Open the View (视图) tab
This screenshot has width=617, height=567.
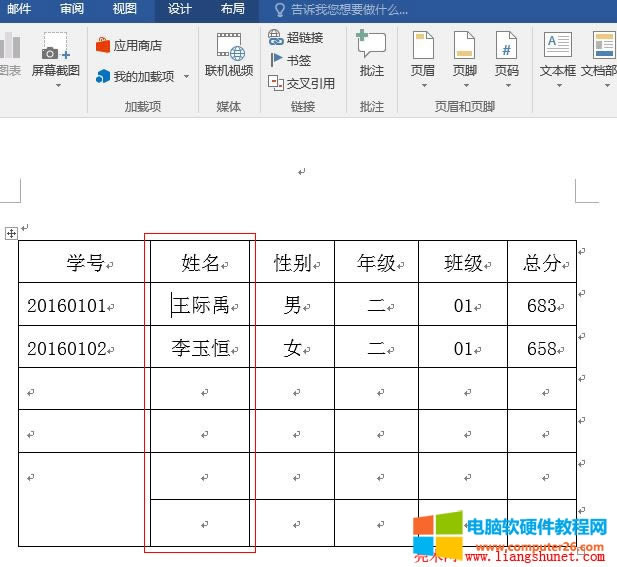tap(125, 9)
